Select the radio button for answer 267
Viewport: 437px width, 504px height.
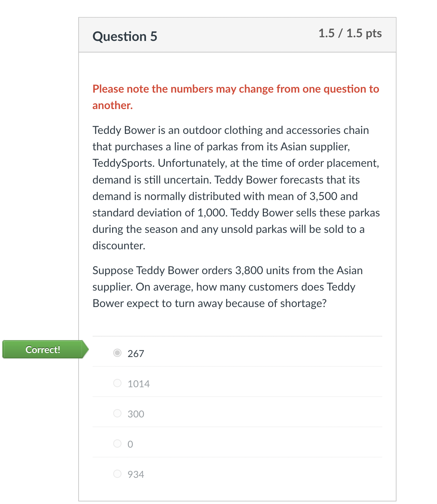pos(117,353)
